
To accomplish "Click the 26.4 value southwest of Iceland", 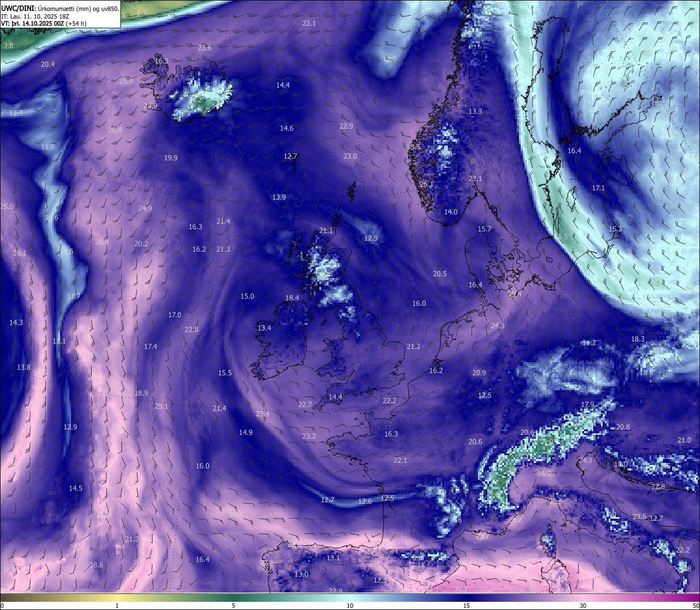I will [115, 130].
